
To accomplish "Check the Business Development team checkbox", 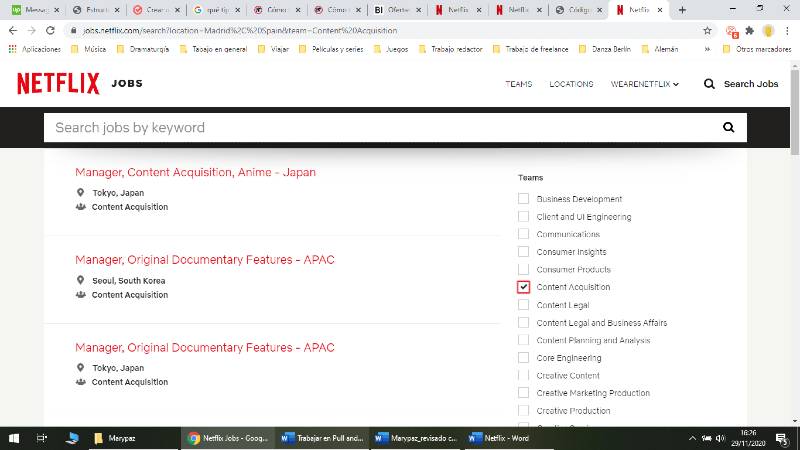I will (523, 199).
